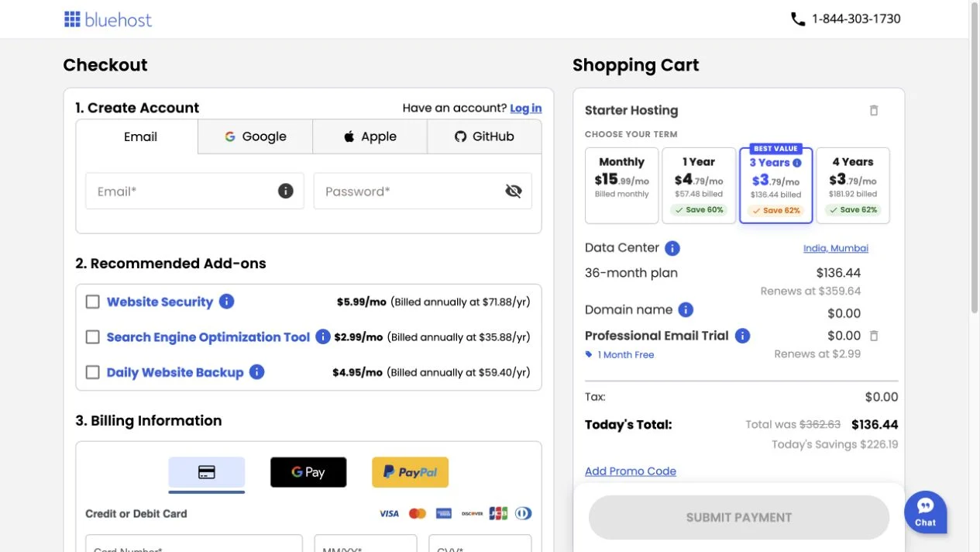Click into the CVV field
This screenshot has width=980, height=552.
click(x=480, y=543)
